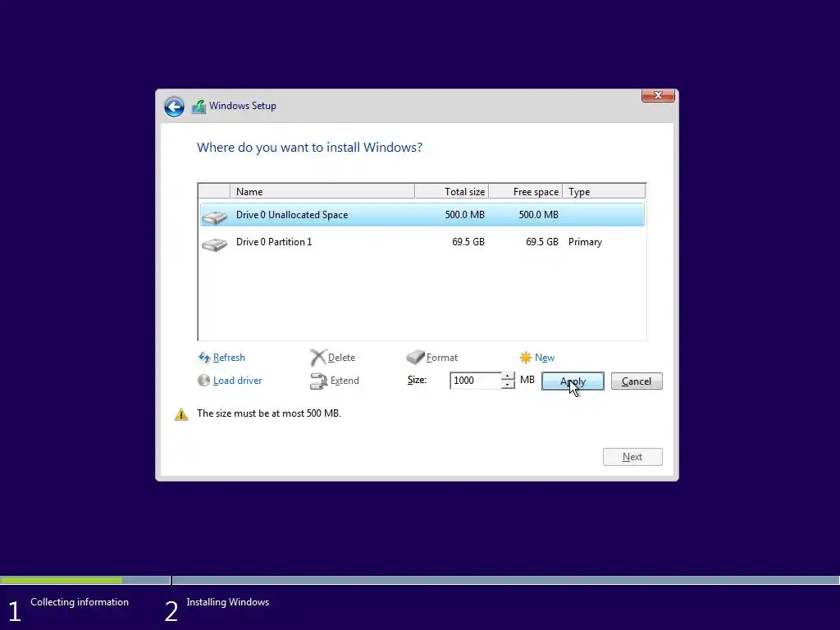Close the Windows Setup dialog
The image size is (840, 630).
click(658, 95)
